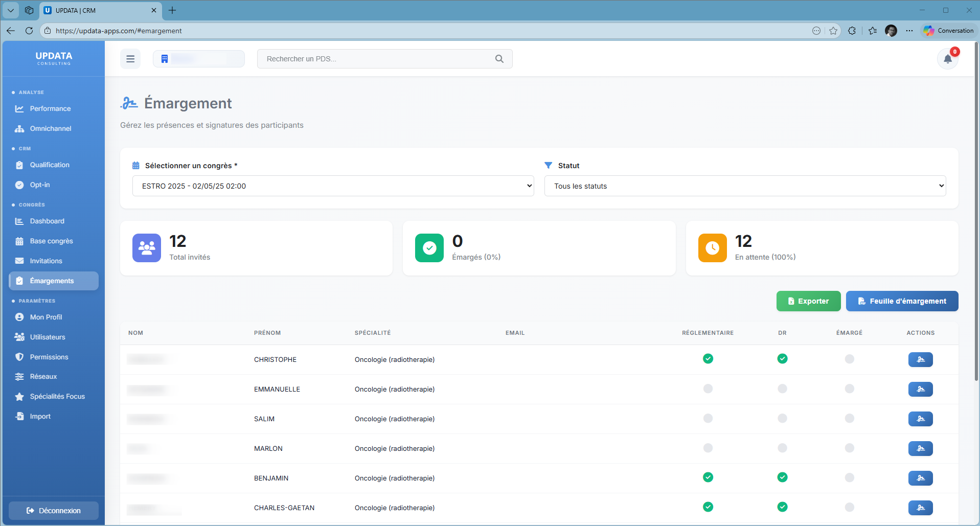The height and width of the screenshot is (526, 980).
Task: Open the congress selection dropdown
Action: [x=333, y=186]
